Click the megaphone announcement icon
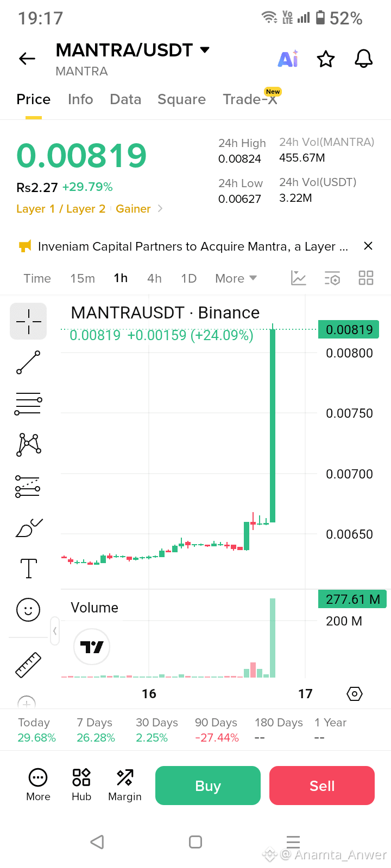The image size is (391, 868). point(25,246)
